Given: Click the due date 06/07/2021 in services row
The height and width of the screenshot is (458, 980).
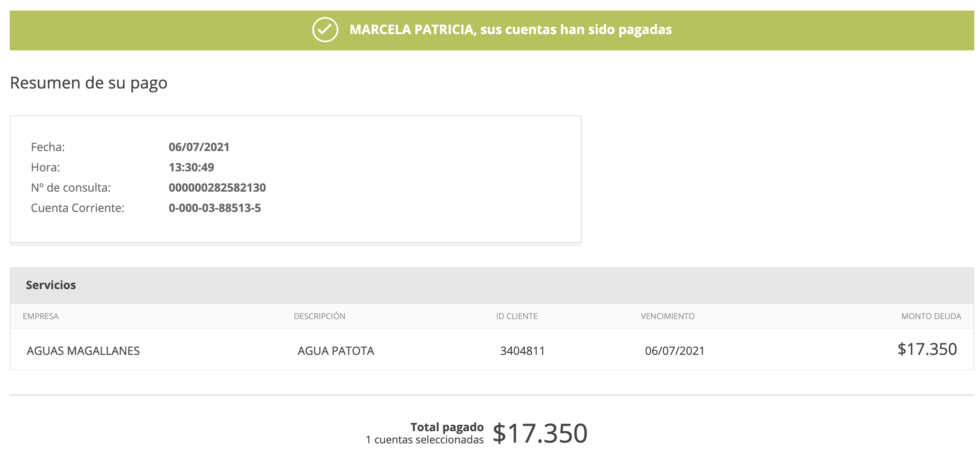Looking at the screenshot, I should tap(675, 351).
